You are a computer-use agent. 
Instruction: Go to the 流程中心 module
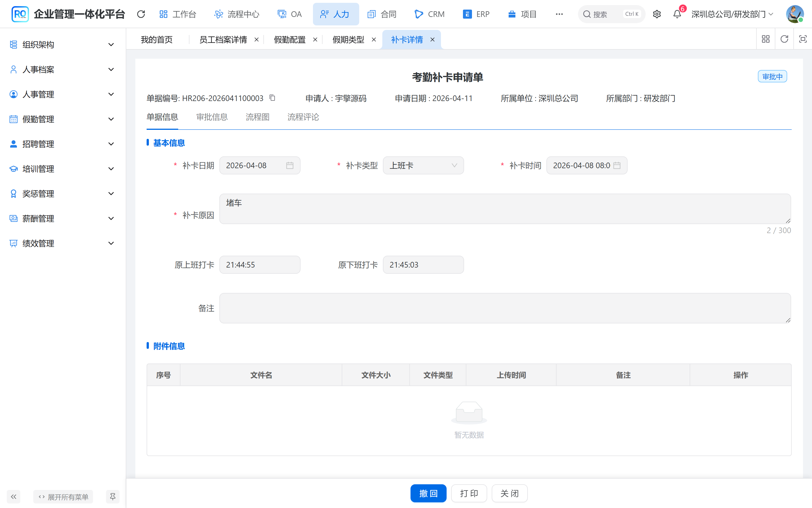coord(237,14)
